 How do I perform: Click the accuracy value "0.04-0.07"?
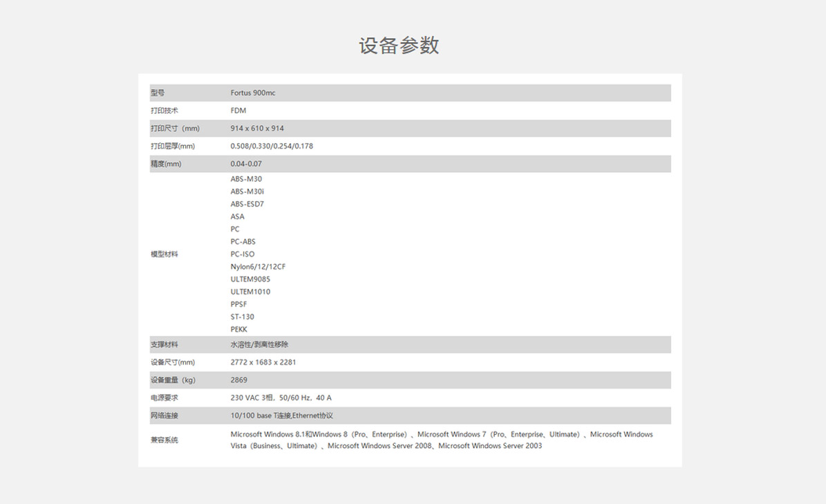[x=246, y=164]
